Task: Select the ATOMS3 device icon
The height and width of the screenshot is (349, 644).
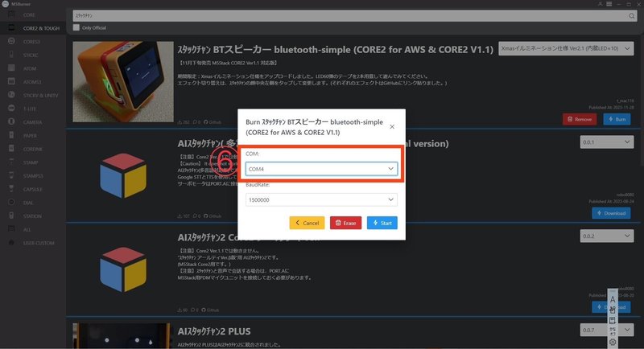Action: [11, 81]
